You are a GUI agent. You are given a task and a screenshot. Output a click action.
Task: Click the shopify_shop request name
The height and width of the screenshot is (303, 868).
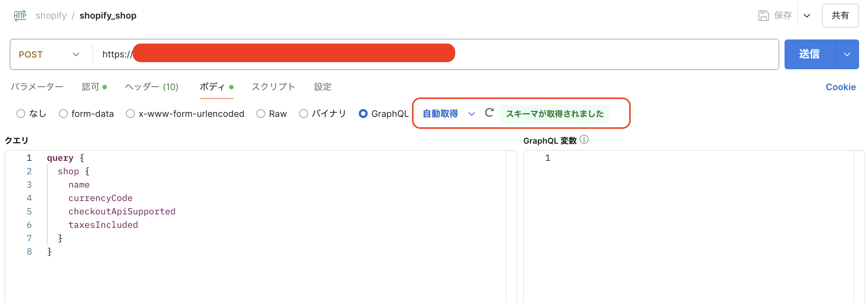click(108, 16)
